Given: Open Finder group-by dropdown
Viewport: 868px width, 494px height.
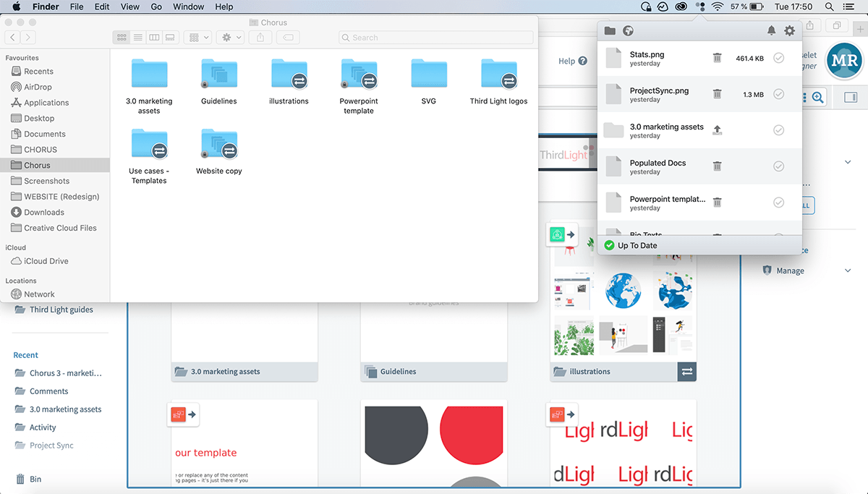Looking at the screenshot, I should (197, 37).
